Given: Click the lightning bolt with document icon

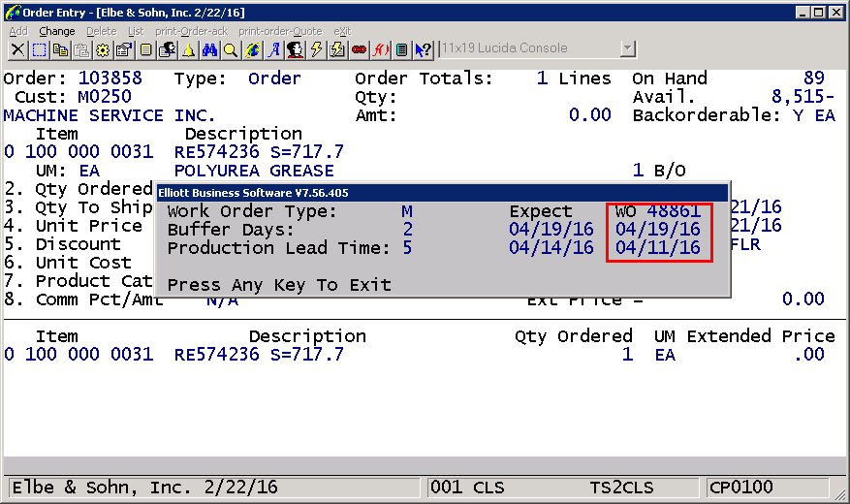Looking at the screenshot, I should [x=337, y=49].
